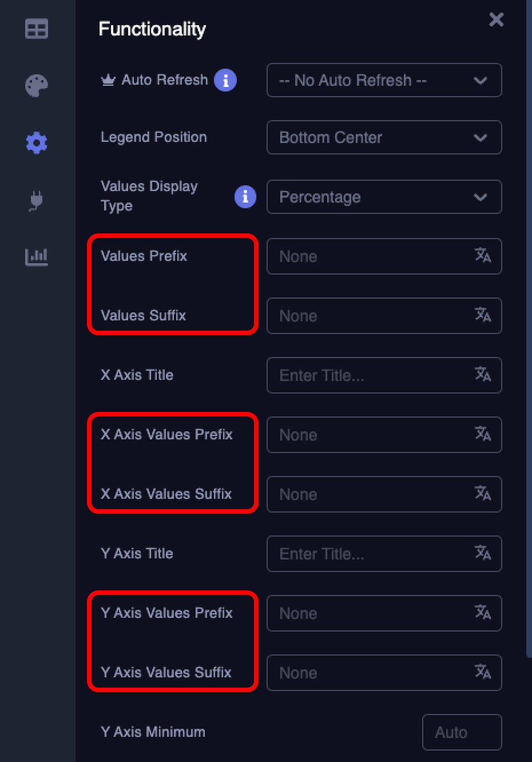Click translate icon in Values Prefix field
The image size is (532, 762).
(x=483, y=255)
